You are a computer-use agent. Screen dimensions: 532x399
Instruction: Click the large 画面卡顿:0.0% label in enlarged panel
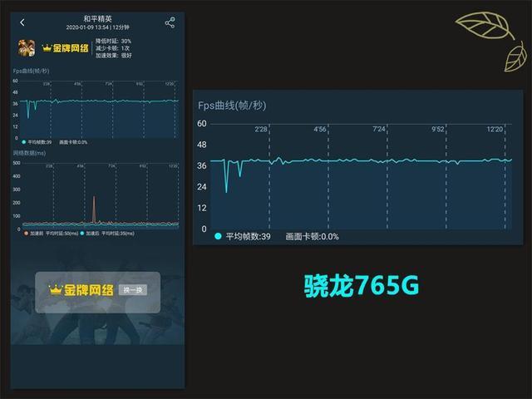click(x=313, y=236)
